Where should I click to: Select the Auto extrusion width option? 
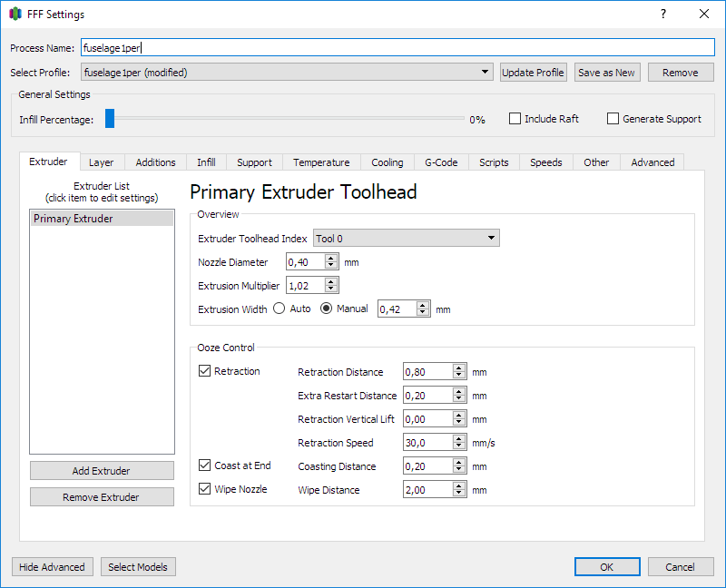280,309
